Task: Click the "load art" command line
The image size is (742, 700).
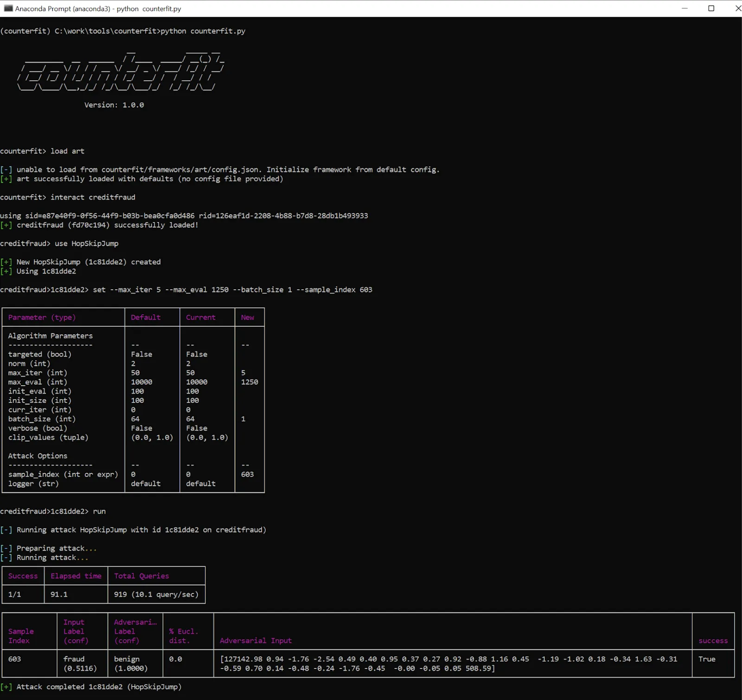Action: click(42, 151)
